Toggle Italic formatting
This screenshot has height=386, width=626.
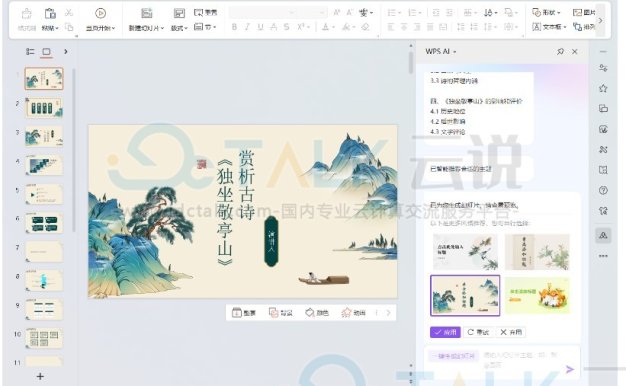click(247, 27)
